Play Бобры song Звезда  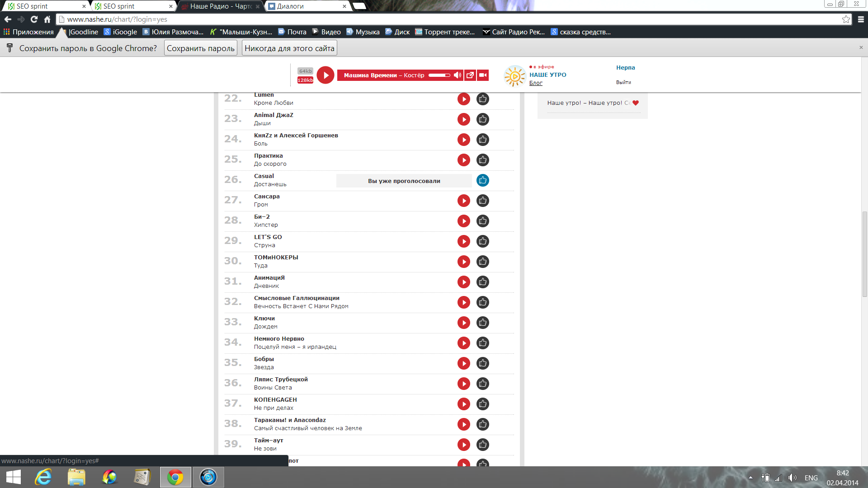pyautogui.click(x=463, y=363)
